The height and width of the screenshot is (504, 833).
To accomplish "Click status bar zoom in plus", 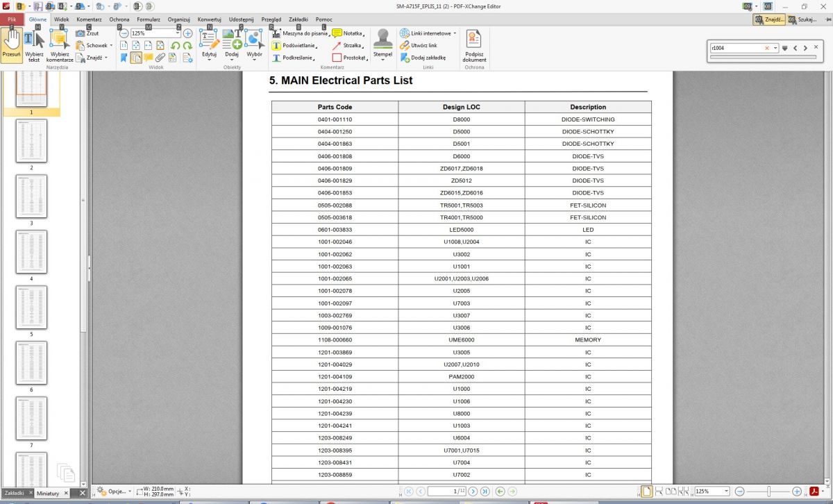I will [797, 492].
